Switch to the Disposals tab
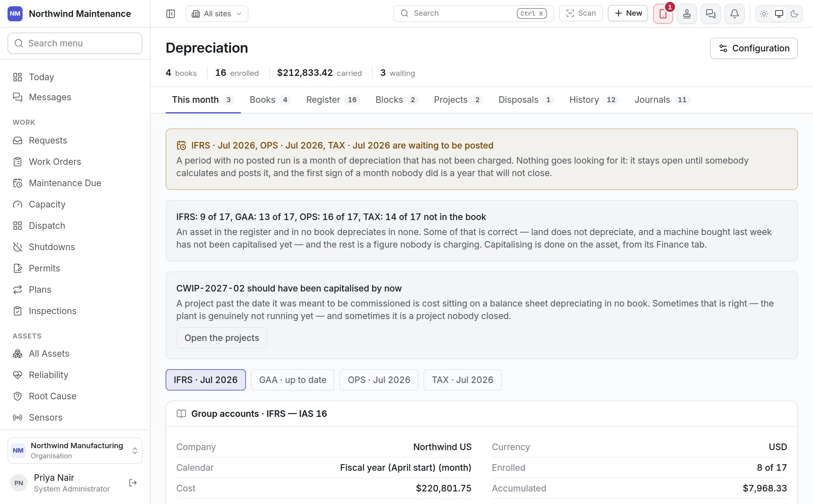The width and height of the screenshot is (813, 504). pos(526,100)
